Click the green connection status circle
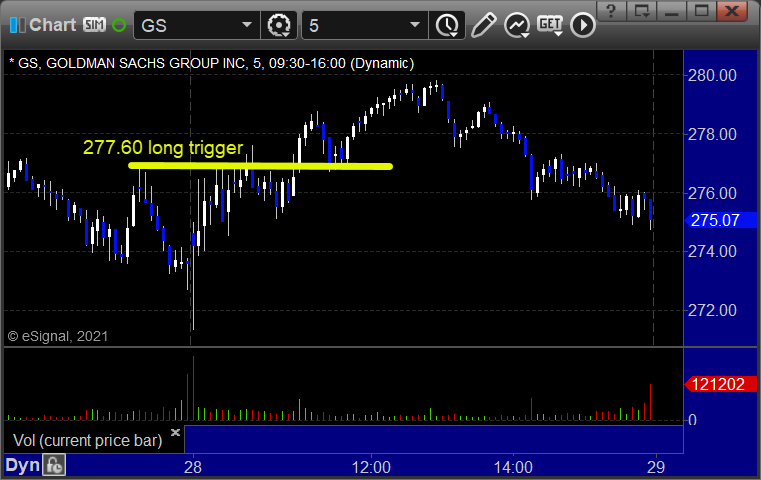The height and width of the screenshot is (480, 761). click(118, 25)
